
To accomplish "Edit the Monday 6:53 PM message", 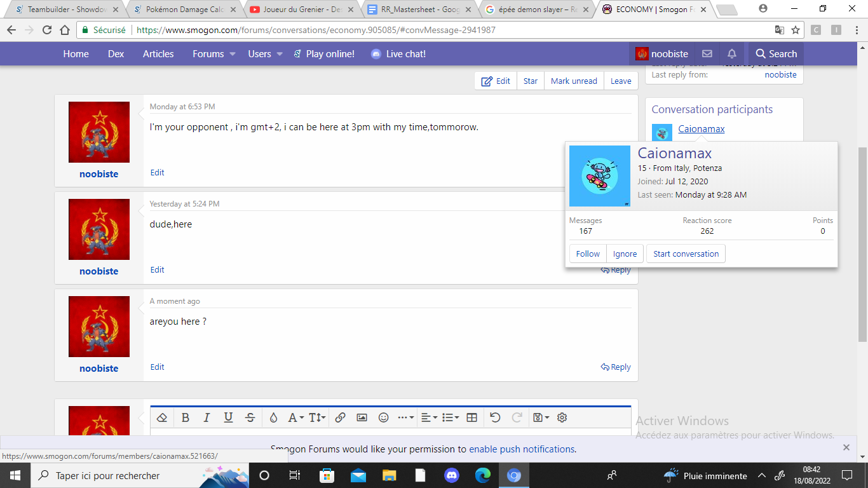I will [x=157, y=172].
